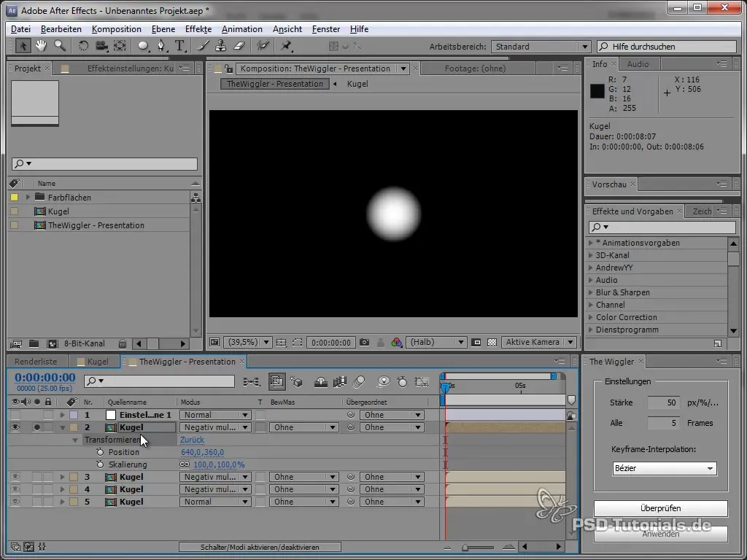Open the Arbeitsbereich Standard dropdown
The width and height of the screenshot is (747, 560).
click(541, 47)
